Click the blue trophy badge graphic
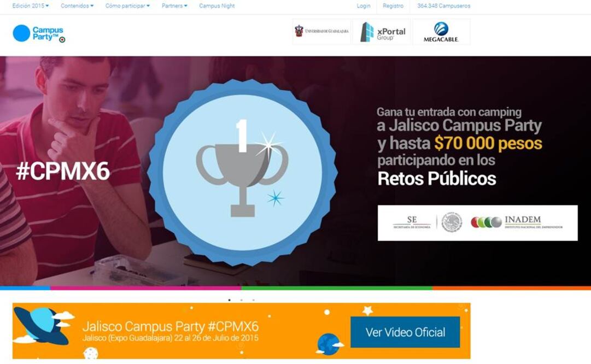 [x=242, y=173]
